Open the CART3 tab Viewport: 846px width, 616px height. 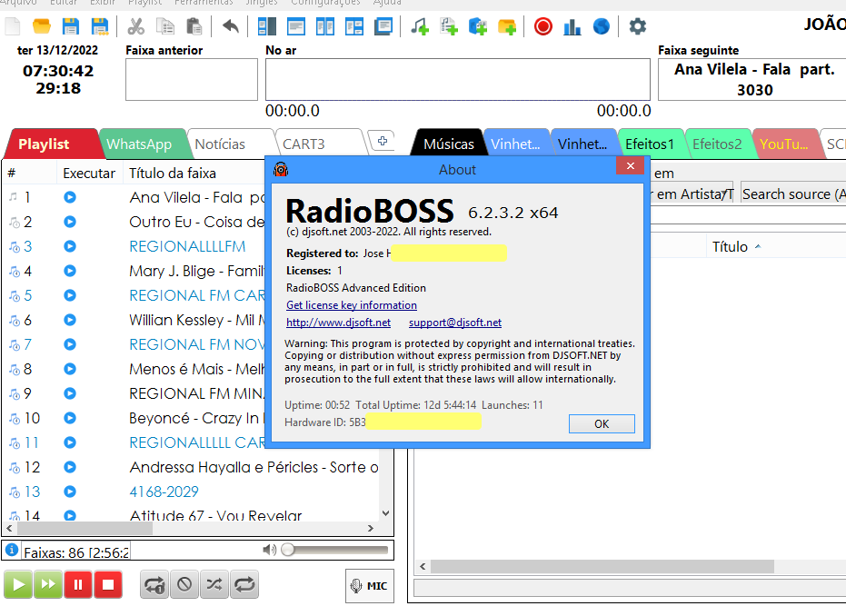(x=304, y=144)
